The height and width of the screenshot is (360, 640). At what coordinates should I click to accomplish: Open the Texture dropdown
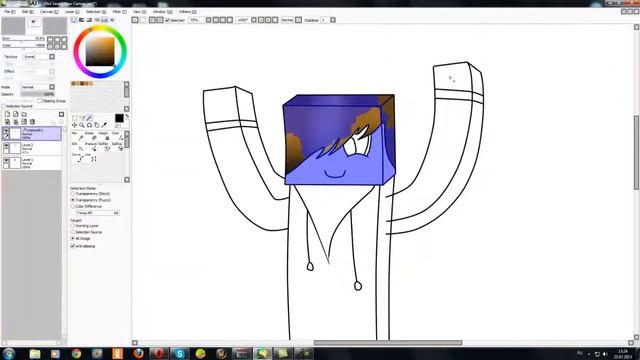pos(52,56)
